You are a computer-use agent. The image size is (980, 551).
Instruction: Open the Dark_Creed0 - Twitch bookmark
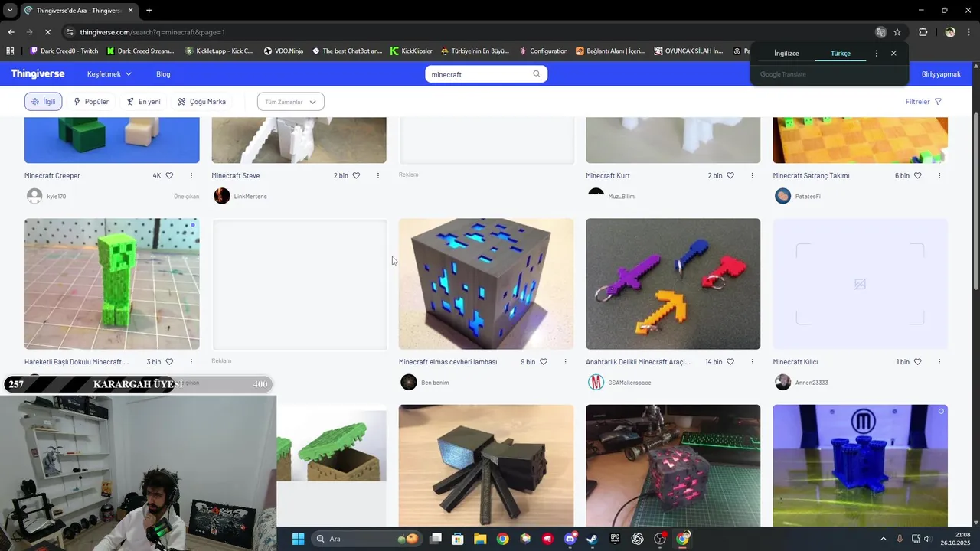point(64,51)
